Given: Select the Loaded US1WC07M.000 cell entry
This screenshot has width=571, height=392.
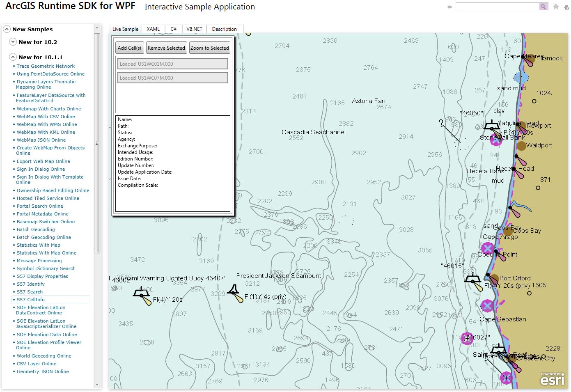Looking at the screenshot, I should click(x=173, y=78).
